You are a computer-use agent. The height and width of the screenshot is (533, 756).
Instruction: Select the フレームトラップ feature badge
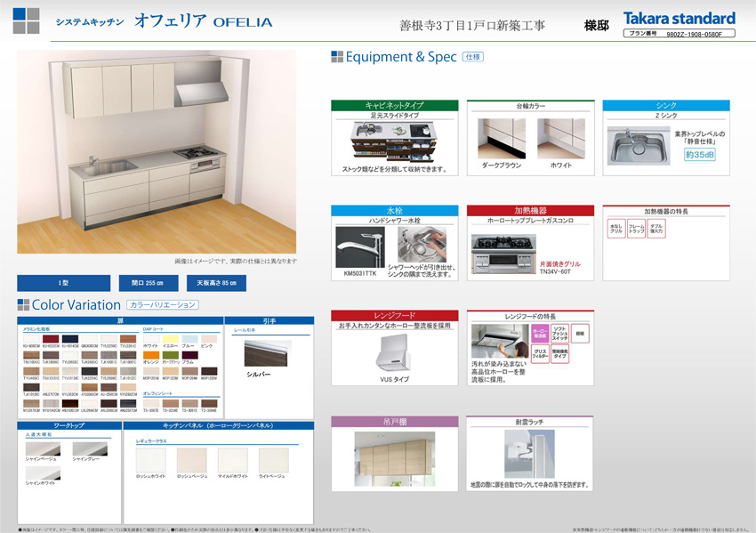point(636,229)
